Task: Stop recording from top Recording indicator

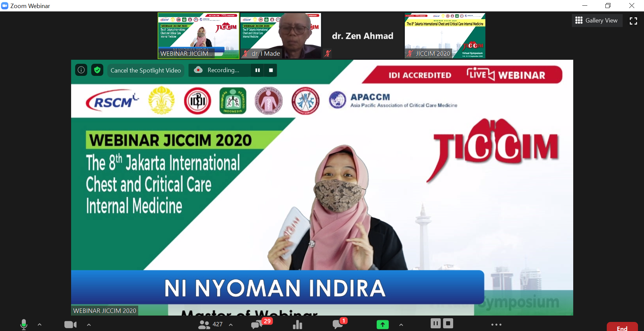Action: click(271, 70)
